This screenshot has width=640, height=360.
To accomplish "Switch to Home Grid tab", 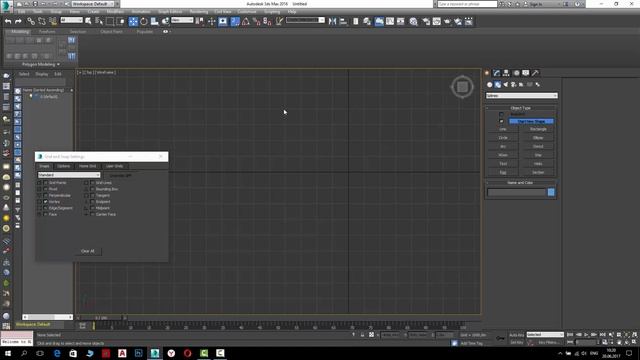I will (87, 166).
